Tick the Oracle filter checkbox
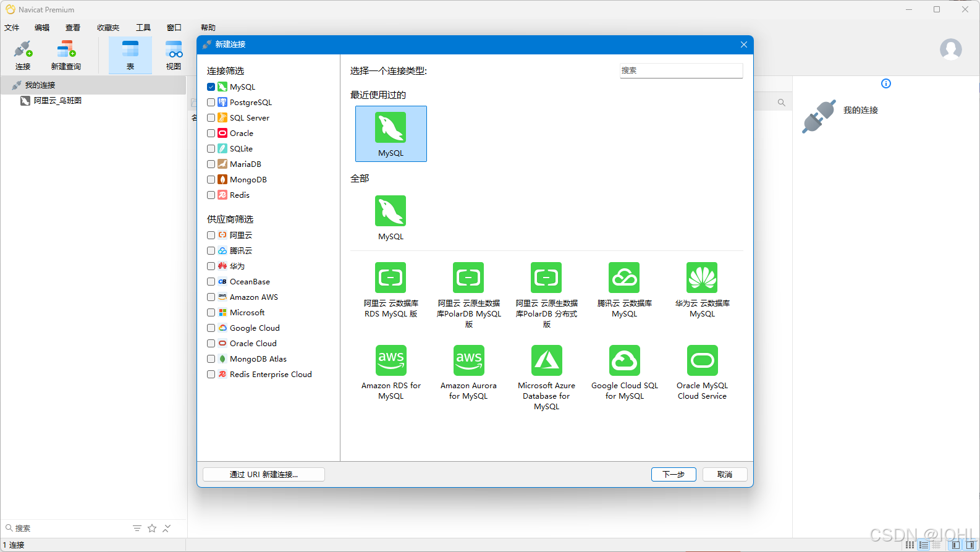This screenshot has height=552, width=980. point(211,134)
